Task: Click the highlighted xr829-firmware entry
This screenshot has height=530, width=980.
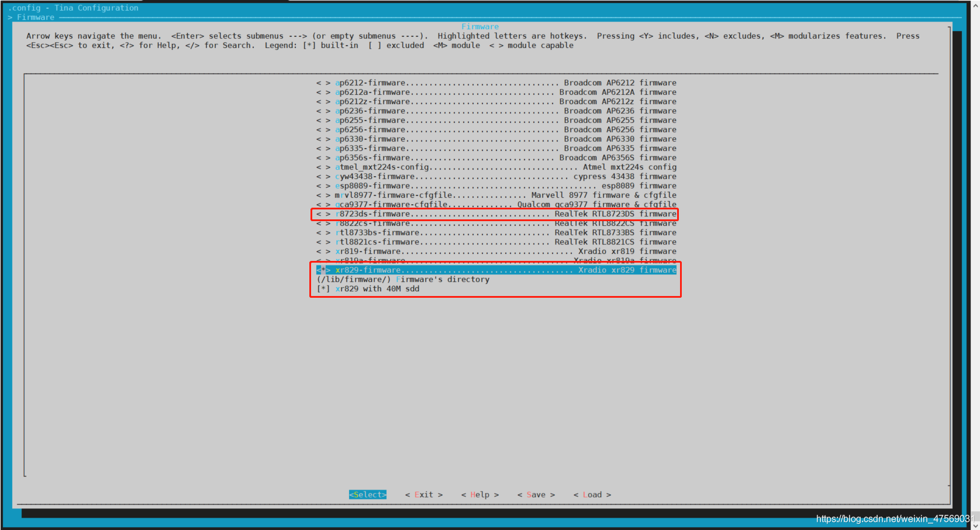Action: [496, 270]
